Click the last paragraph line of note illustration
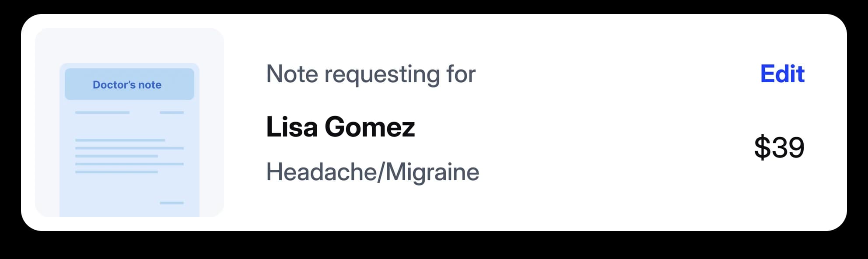Image resolution: width=868 pixels, height=259 pixels. click(x=116, y=172)
